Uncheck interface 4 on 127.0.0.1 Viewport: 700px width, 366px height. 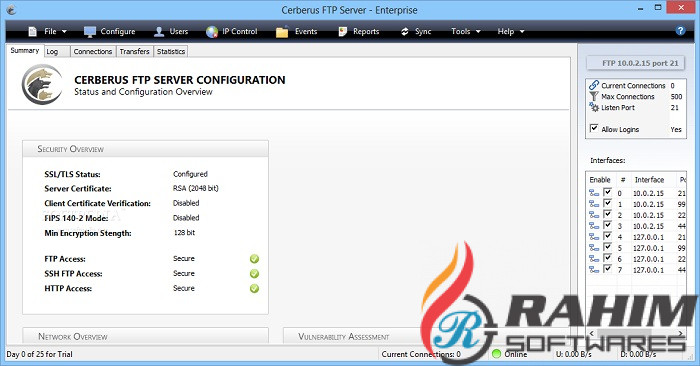[607, 236]
